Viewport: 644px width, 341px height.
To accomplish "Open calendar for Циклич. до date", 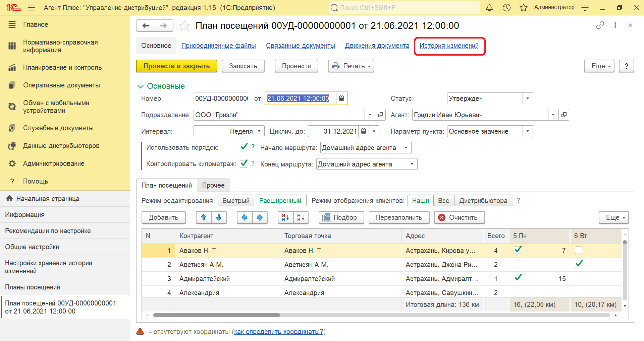I will 364,131.
